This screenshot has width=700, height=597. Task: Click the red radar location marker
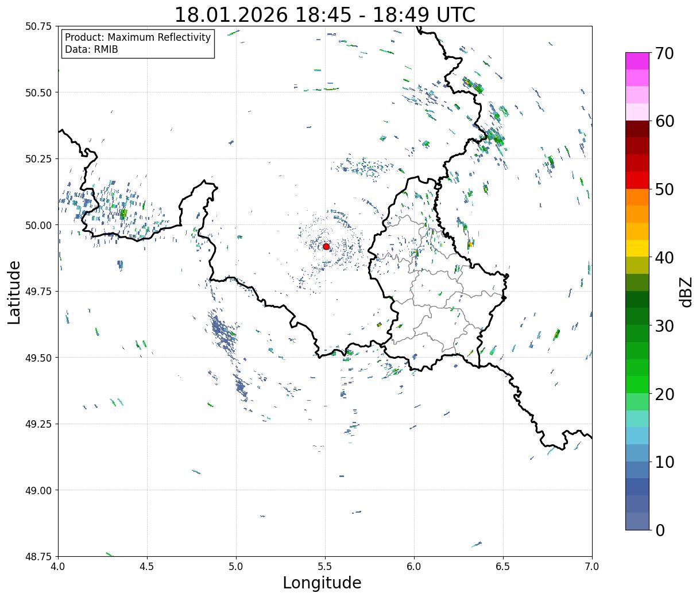point(326,246)
